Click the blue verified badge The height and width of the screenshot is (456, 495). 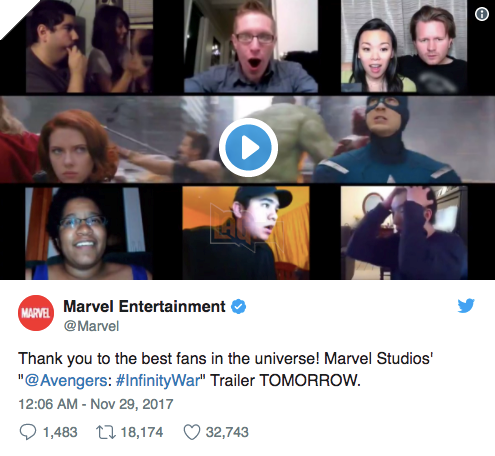point(239,307)
